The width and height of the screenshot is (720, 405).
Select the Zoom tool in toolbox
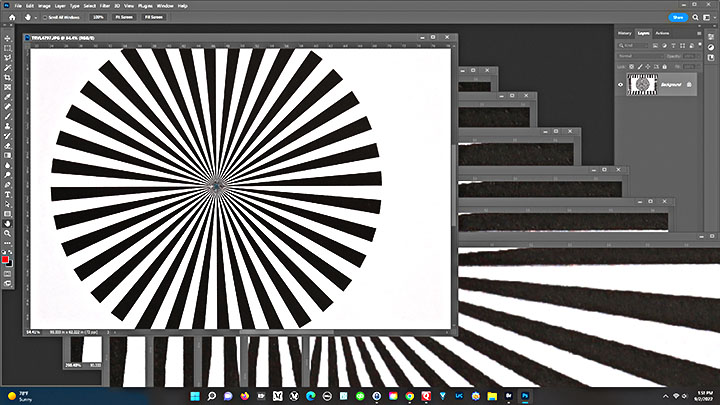point(7,233)
